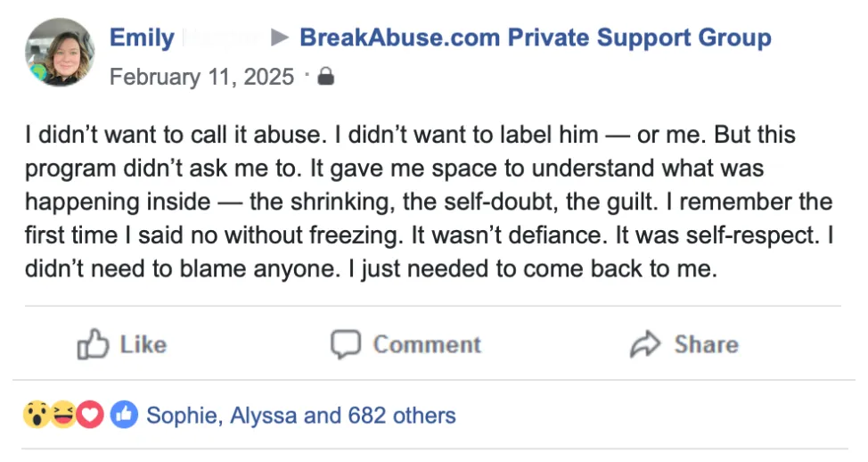Click the Comment button label
This screenshot has width=868, height=462.
pos(427,344)
